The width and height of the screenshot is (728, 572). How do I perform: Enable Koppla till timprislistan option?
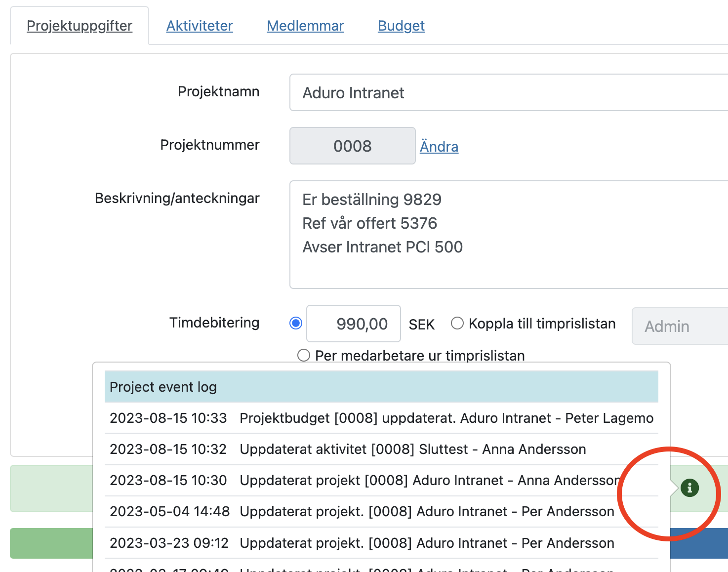tap(457, 323)
